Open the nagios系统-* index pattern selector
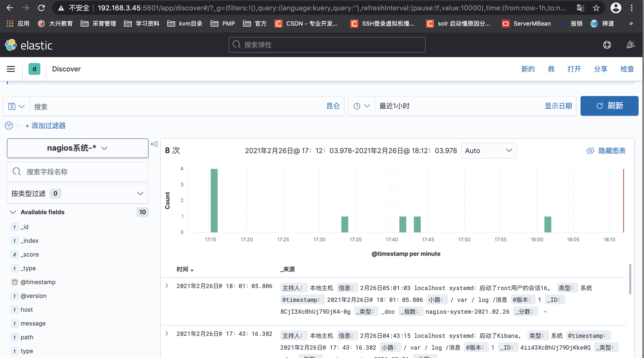 click(x=77, y=148)
